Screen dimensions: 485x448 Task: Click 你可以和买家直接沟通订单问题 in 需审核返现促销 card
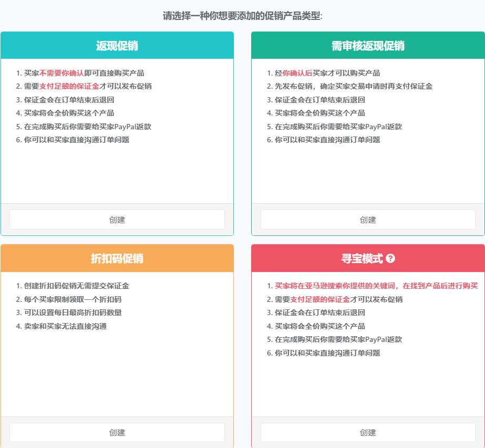(327, 140)
